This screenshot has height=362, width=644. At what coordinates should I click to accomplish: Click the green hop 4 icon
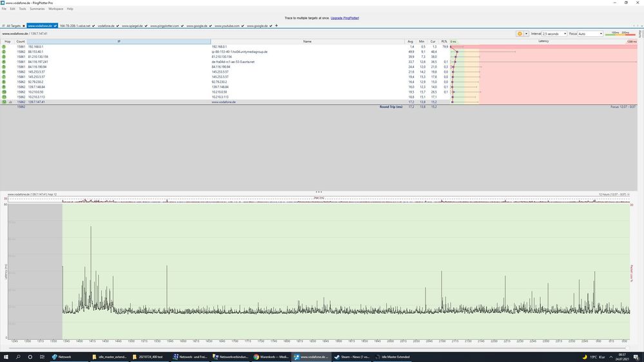pyautogui.click(x=4, y=62)
